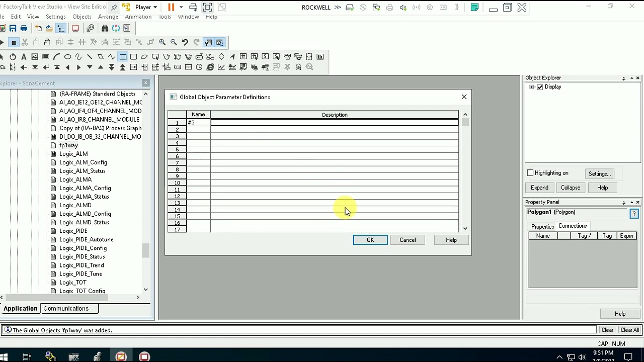The width and height of the screenshot is (644, 362).
Task: Select the Rotate tool icon
Action: click(x=13, y=57)
